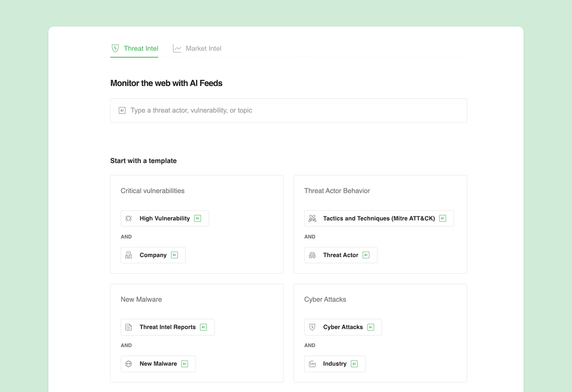Click the Threat Intel shield icon

tap(115, 48)
